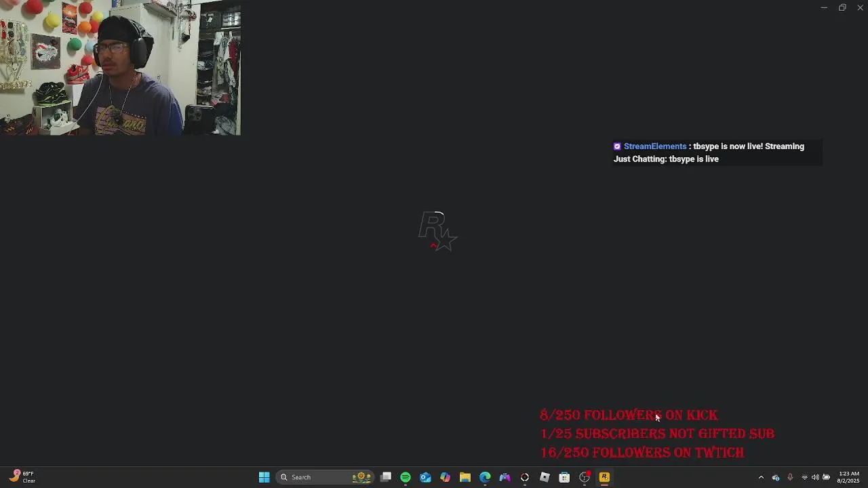Open Outlook from the taskbar

pos(425,477)
